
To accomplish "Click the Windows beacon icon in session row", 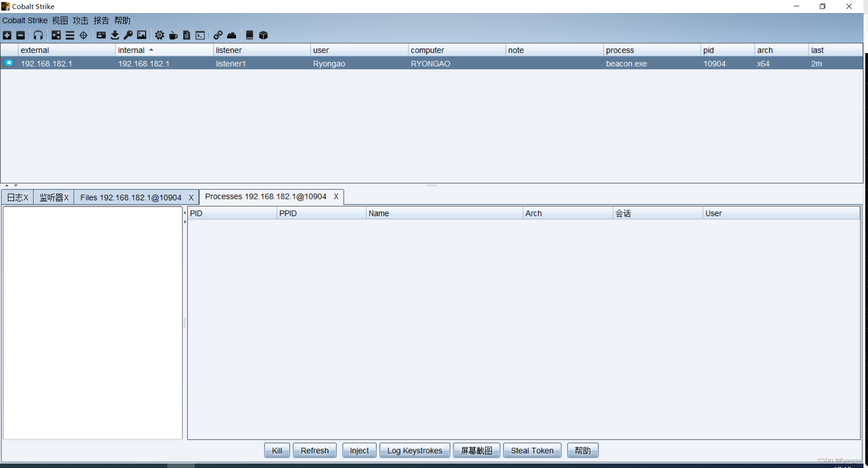I will 9,63.
